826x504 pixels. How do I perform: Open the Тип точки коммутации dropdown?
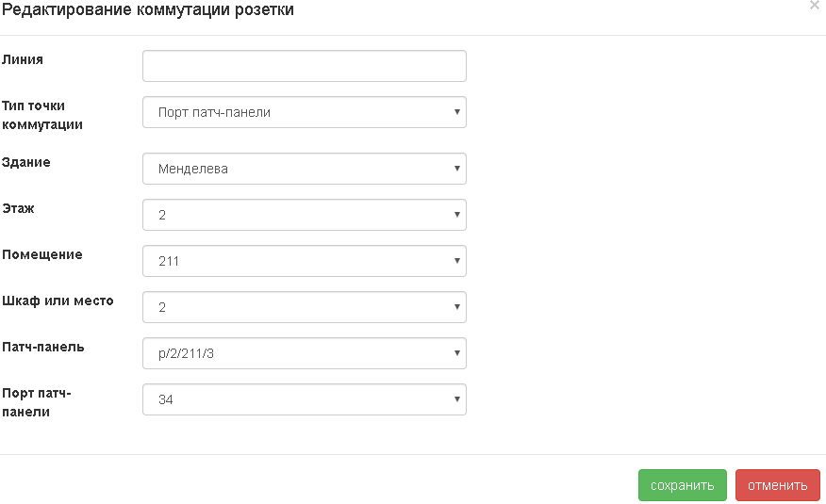[304, 112]
